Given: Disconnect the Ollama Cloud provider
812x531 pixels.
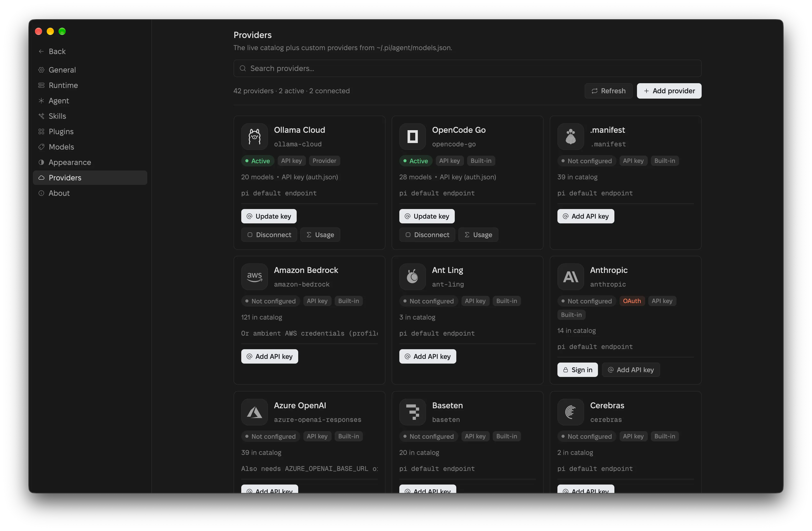Looking at the screenshot, I should 269,235.
